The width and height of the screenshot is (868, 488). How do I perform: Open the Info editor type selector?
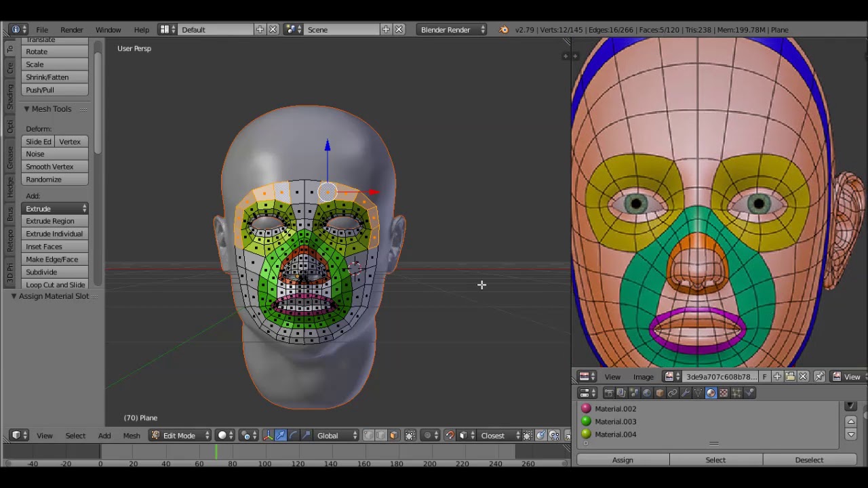click(18, 30)
